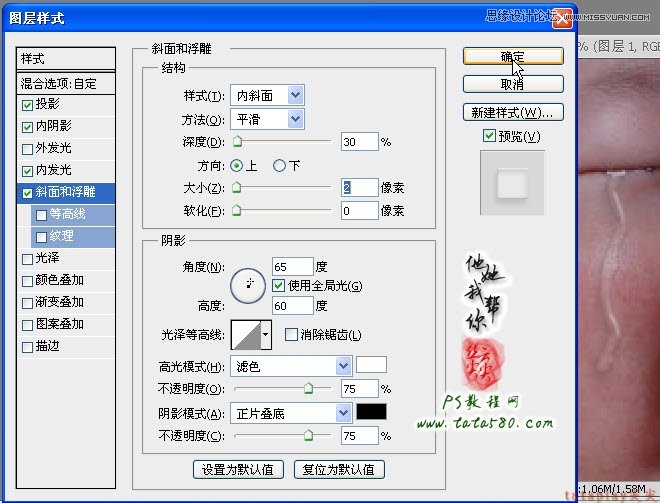Toggle 使用全局光(G) checkbox

pyautogui.click(x=278, y=286)
